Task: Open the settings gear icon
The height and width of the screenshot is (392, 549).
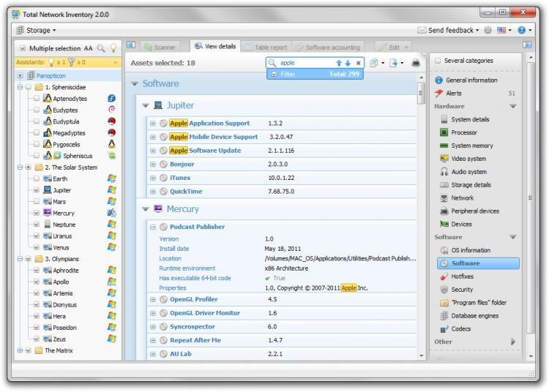Action: pyautogui.click(x=488, y=30)
